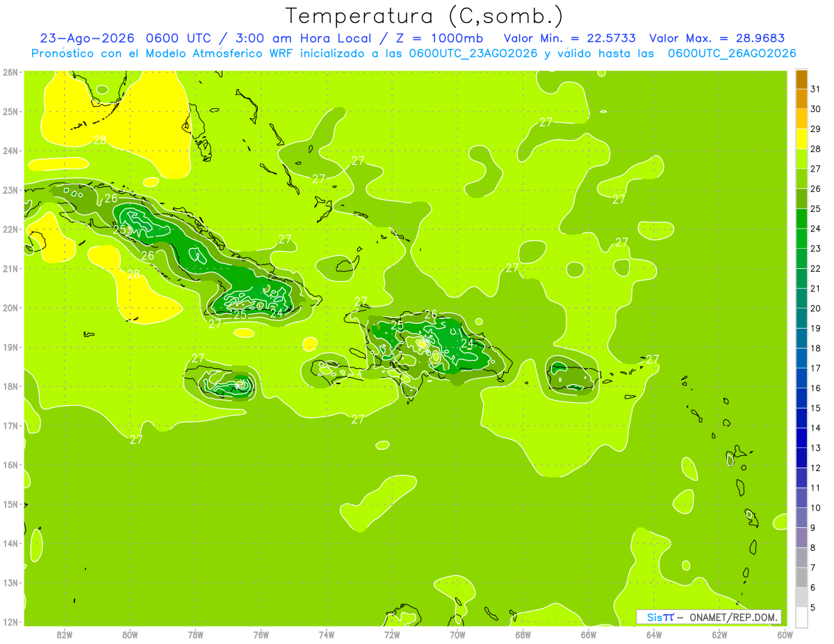834x644 pixels.
Task: Click the 78W longitude axis label
Action: pyautogui.click(x=195, y=634)
